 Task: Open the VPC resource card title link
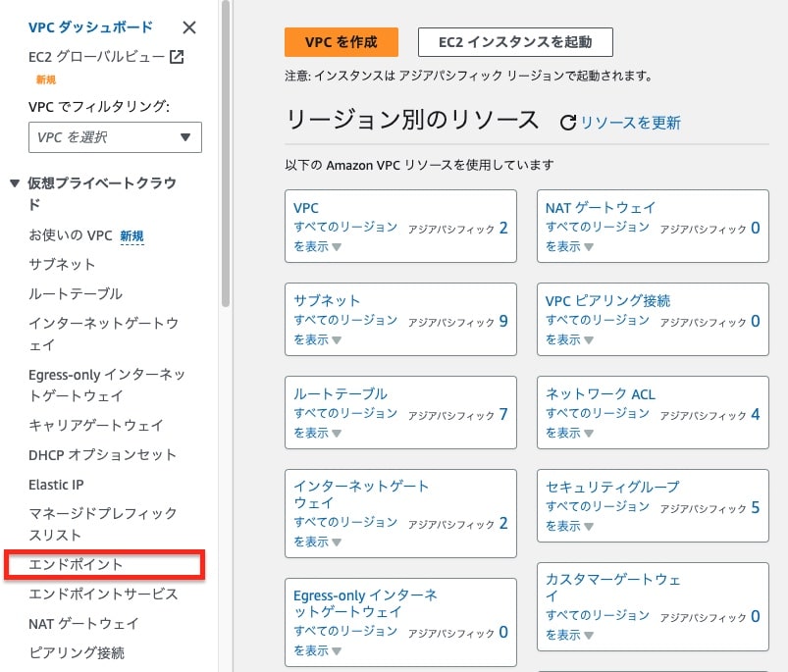click(x=305, y=208)
